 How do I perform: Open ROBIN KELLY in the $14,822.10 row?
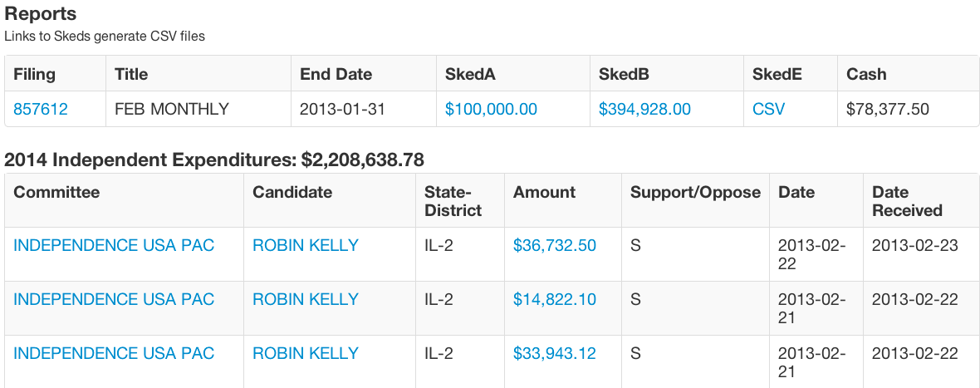(x=306, y=299)
